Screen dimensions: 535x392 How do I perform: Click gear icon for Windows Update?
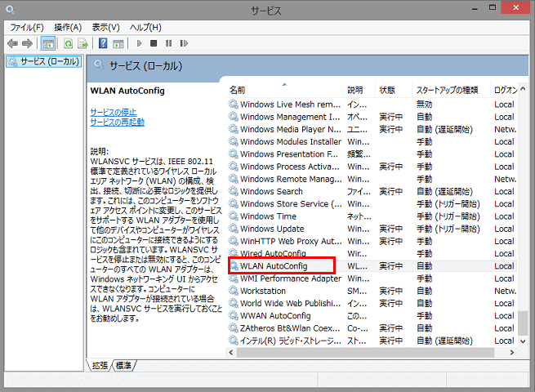(234, 229)
